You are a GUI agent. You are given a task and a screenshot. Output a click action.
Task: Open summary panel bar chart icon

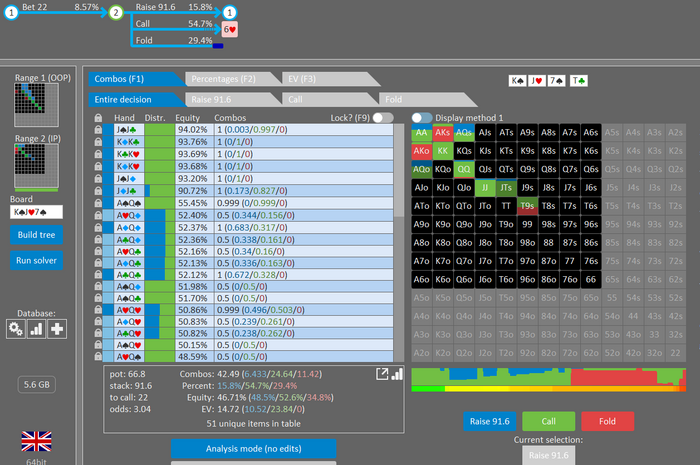[397, 374]
